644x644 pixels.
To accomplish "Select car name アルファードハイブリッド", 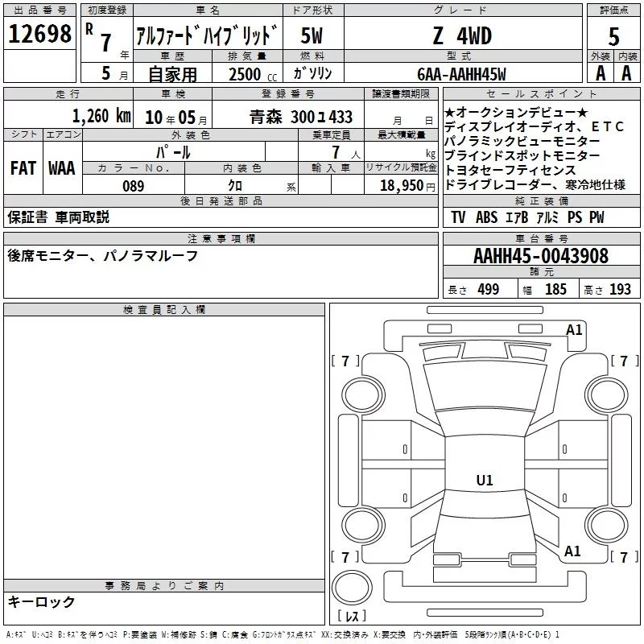I will click(207, 35).
